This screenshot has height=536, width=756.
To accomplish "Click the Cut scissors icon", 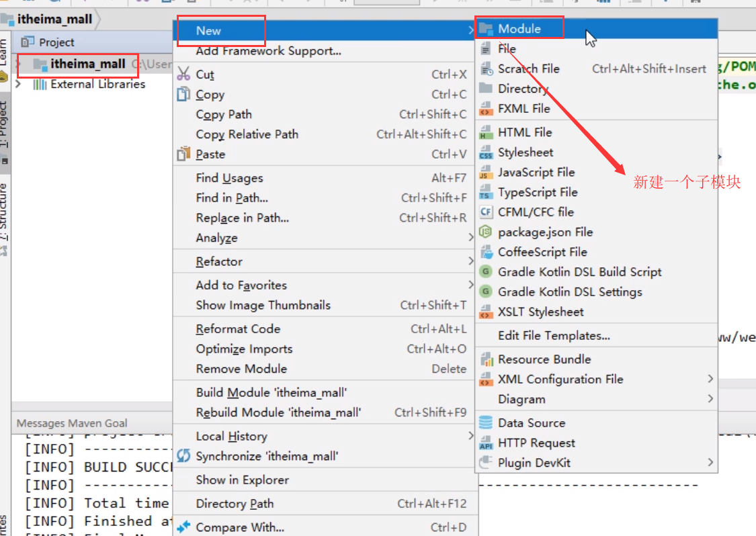I will [183, 74].
